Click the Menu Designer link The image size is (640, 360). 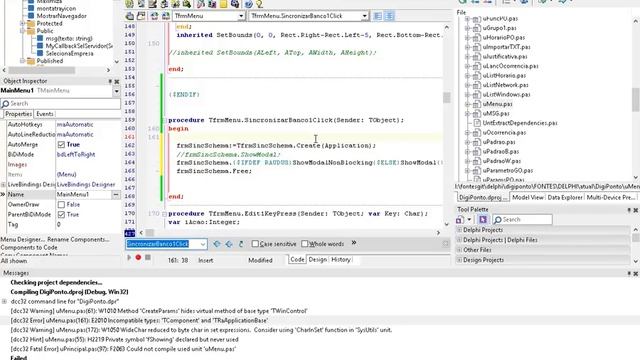pos(22,240)
